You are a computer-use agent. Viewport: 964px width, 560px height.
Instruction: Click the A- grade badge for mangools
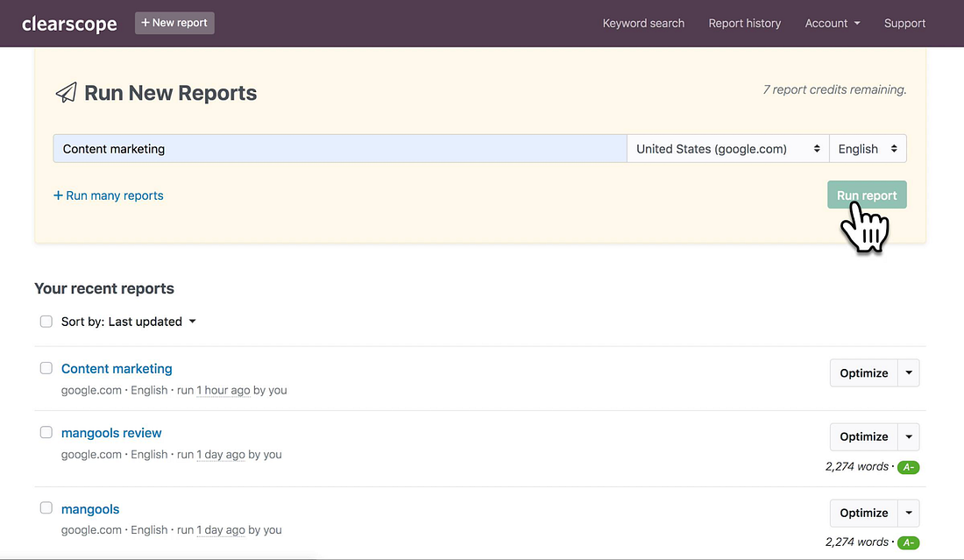click(x=908, y=542)
